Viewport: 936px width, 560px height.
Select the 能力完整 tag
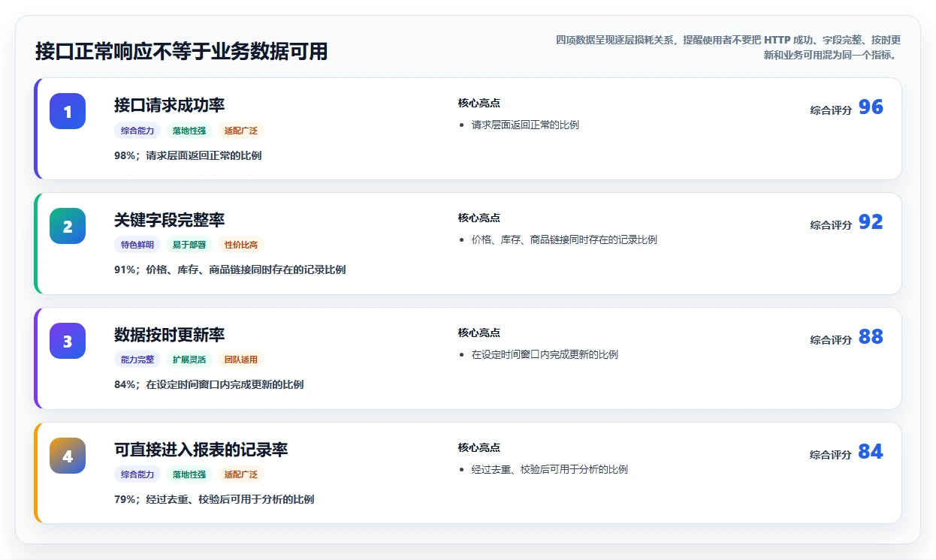137,360
